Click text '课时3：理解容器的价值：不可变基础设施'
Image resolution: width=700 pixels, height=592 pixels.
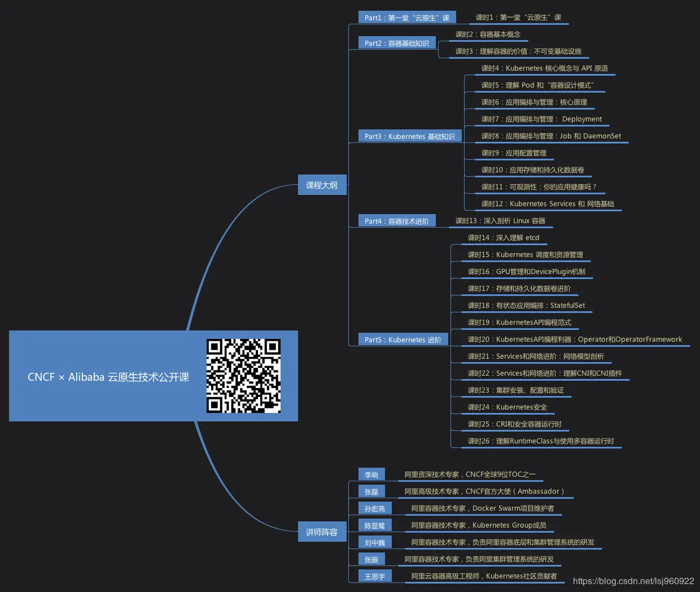pos(518,51)
